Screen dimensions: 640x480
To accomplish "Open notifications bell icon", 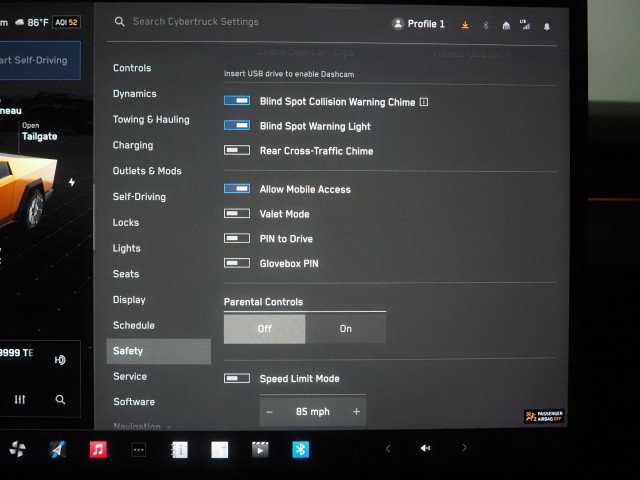I will 547,27.
